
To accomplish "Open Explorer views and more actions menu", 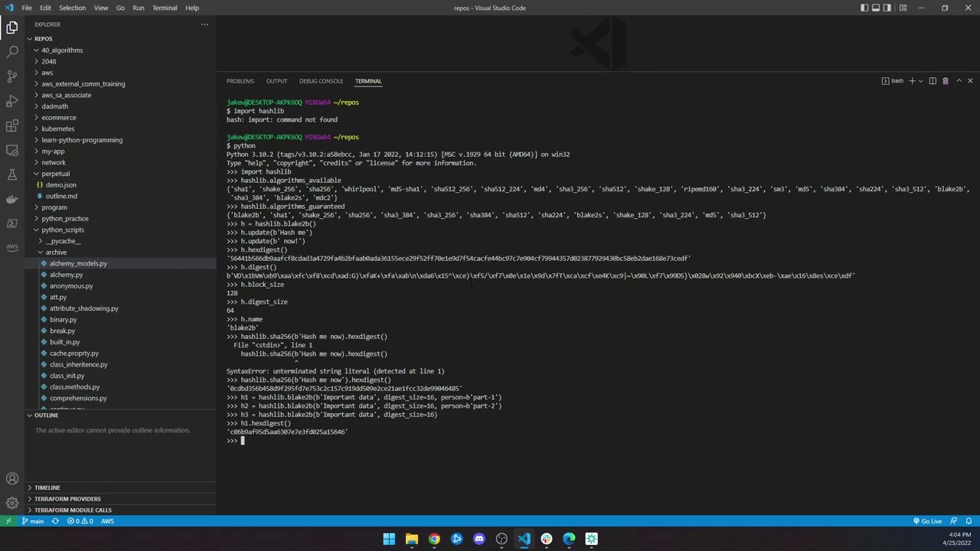I will 204,24.
